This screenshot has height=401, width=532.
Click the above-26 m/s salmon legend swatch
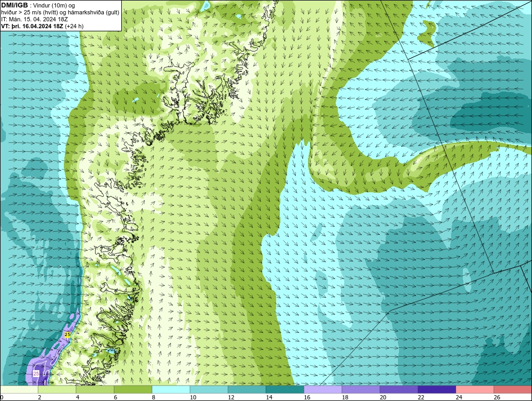point(513,389)
